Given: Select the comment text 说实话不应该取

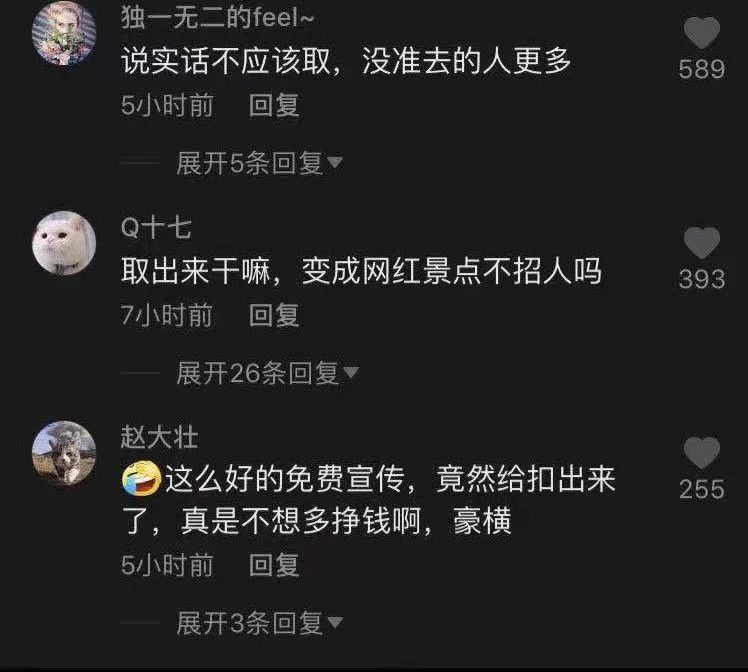Looking at the screenshot, I should [x=226, y=61].
